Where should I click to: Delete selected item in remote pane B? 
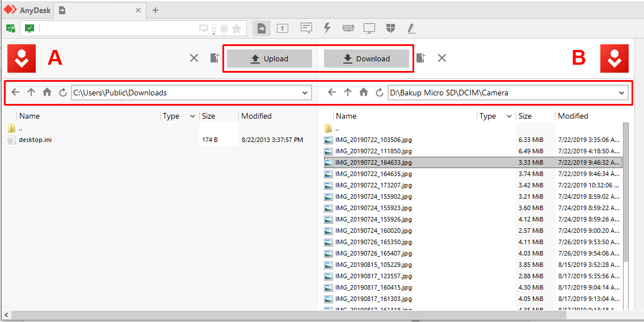442,58
